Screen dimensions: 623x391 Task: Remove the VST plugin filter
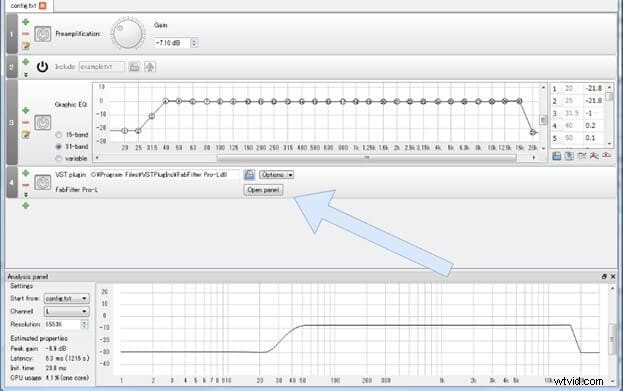(x=26, y=185)
